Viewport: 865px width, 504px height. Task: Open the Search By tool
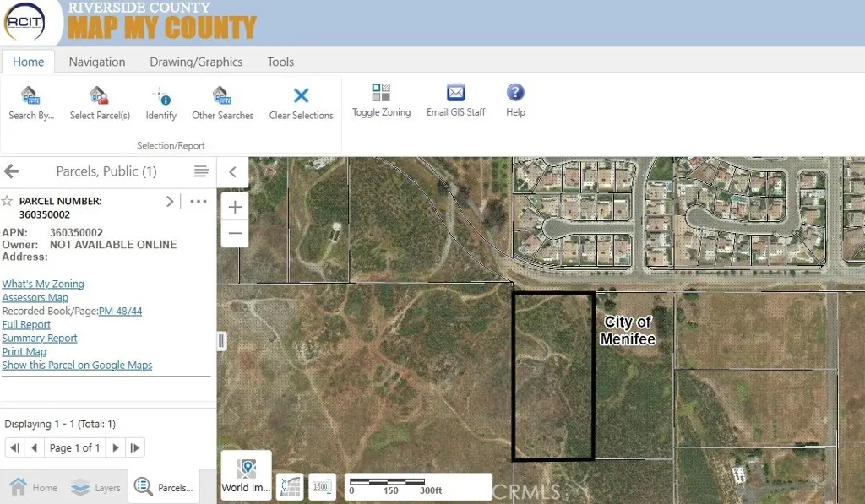point(30,103)
